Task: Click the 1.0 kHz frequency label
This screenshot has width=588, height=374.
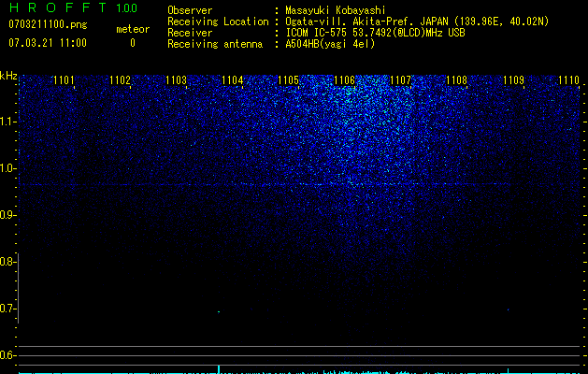Action: pyautogui.click(x=7, y=168)
